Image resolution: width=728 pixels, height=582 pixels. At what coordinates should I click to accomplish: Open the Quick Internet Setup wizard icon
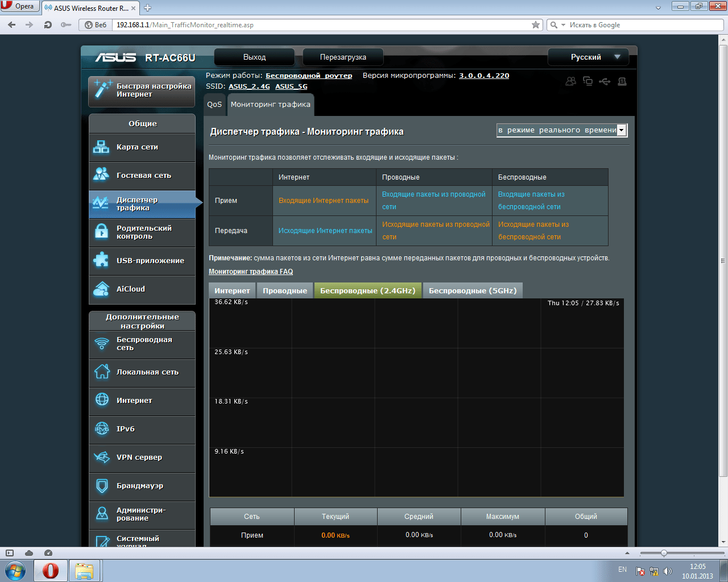click(103, 90)
